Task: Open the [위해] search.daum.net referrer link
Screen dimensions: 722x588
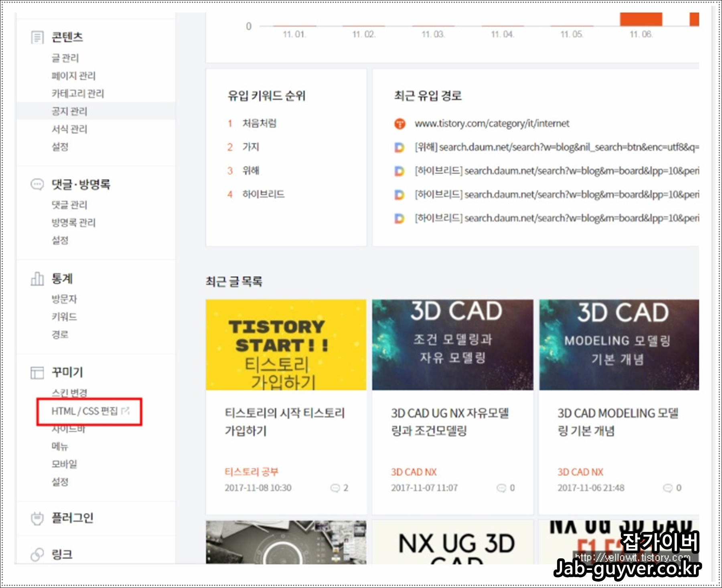Action: click(x=557, y=147)
